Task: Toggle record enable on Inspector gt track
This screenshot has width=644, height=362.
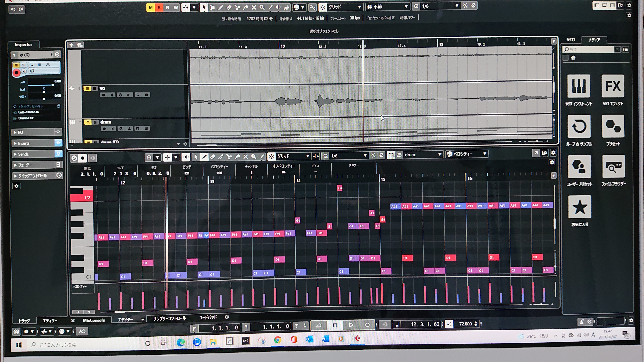Action: click(x=16, y=73)
